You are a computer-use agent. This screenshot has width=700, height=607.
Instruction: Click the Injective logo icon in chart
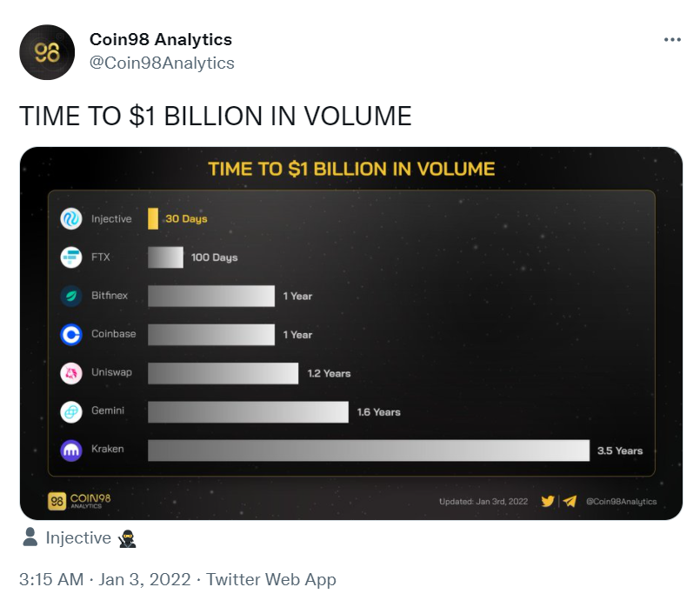71,218
